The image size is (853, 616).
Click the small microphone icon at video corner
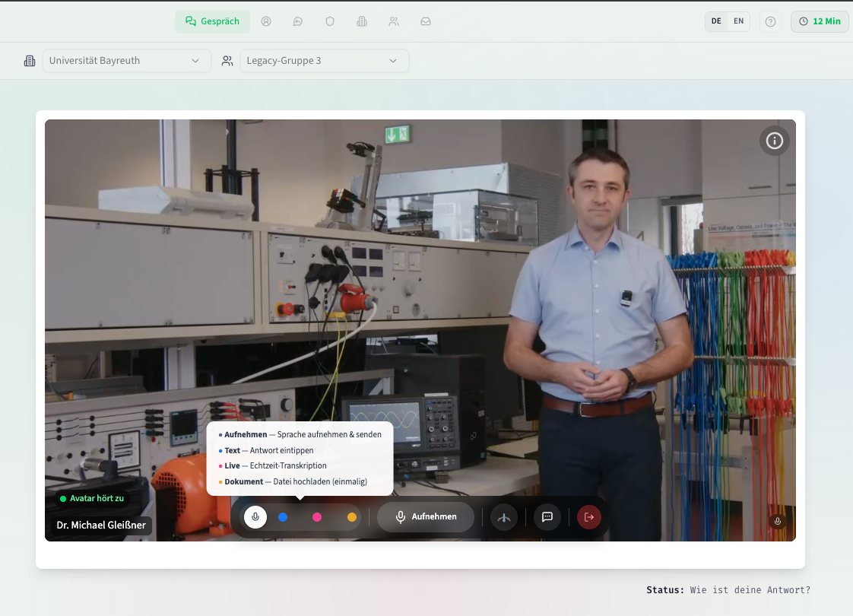(x=778, y=521)
